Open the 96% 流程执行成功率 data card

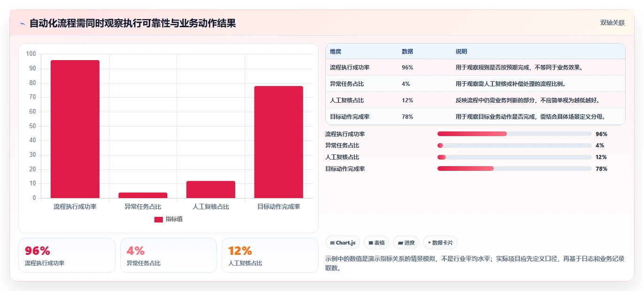pyautogui.click(x=67, y=255)
